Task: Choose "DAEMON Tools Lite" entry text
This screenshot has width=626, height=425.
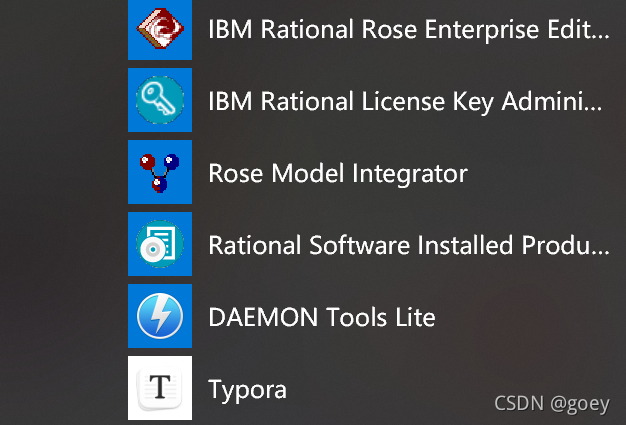Action: [322, 317]
